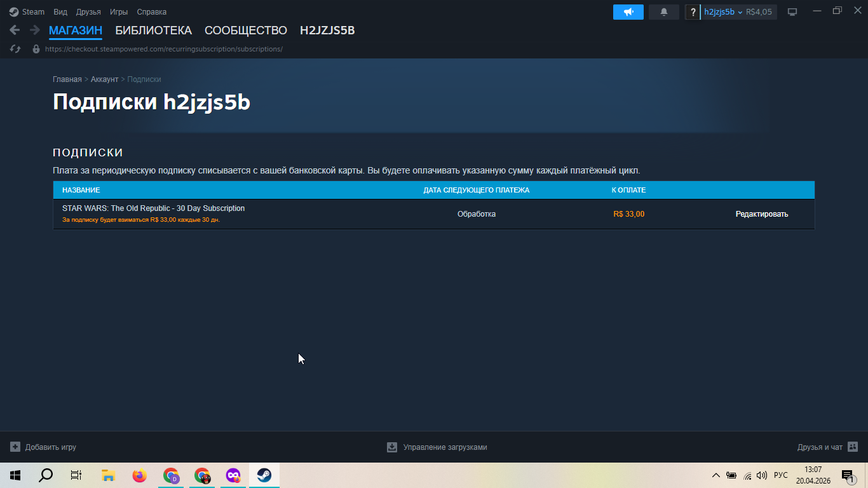Open Big Picture mode monitor icon
Viewport: 868px width, 488px height.
792,12
